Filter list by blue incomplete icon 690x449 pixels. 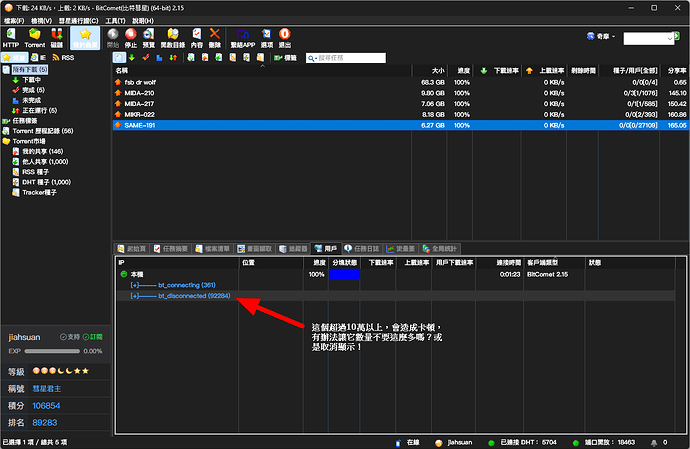(159, 58)
